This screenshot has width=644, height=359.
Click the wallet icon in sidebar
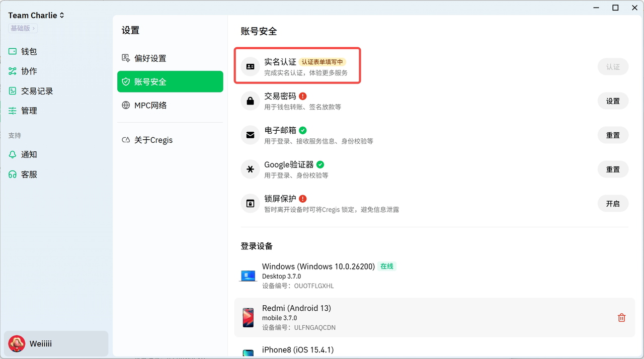click(13, 51)
